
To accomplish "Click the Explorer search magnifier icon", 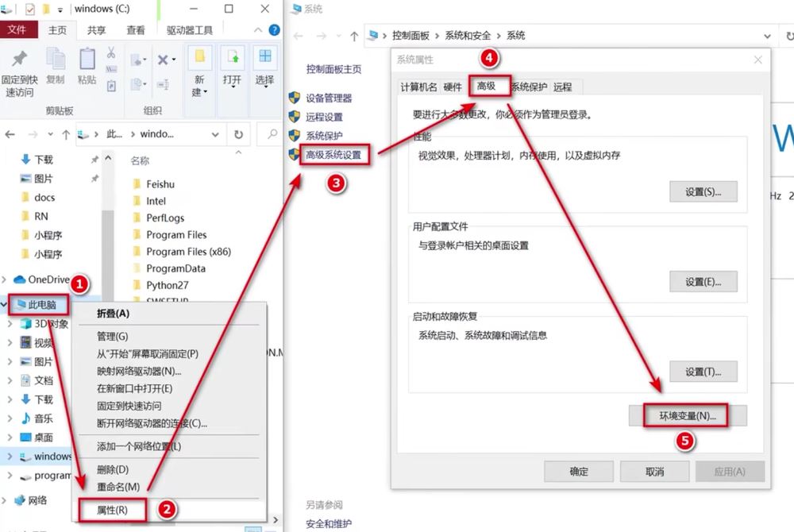I will [272, 133].
